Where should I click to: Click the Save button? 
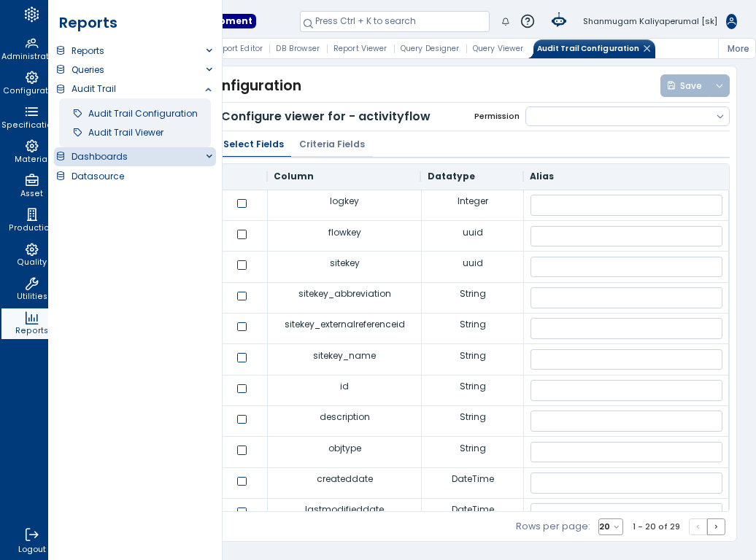[x=684, y=86]
